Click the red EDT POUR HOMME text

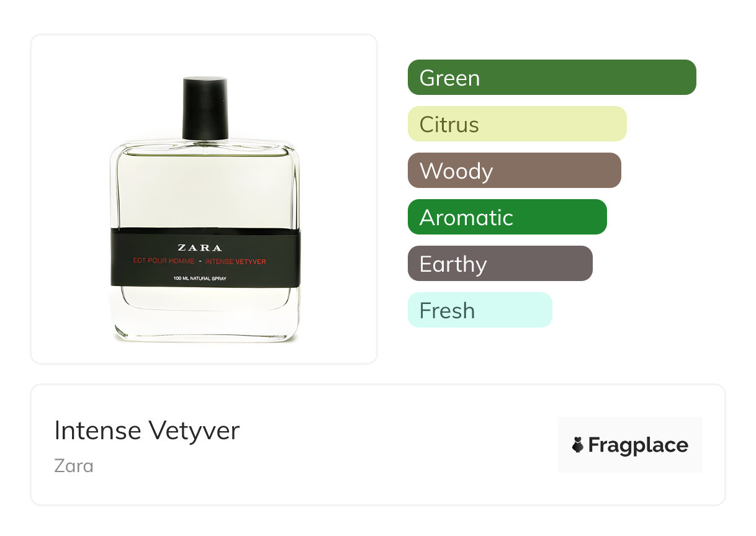point(164,262)
